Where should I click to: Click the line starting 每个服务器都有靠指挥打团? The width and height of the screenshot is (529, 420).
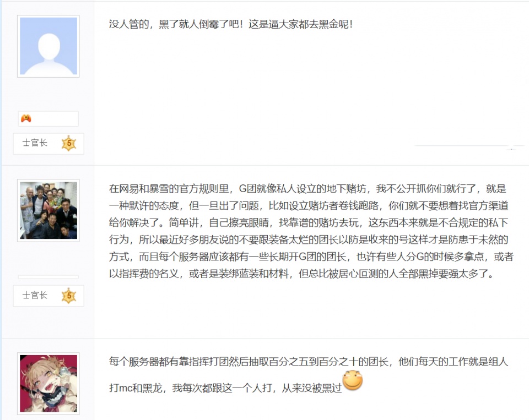click(309, 362)
